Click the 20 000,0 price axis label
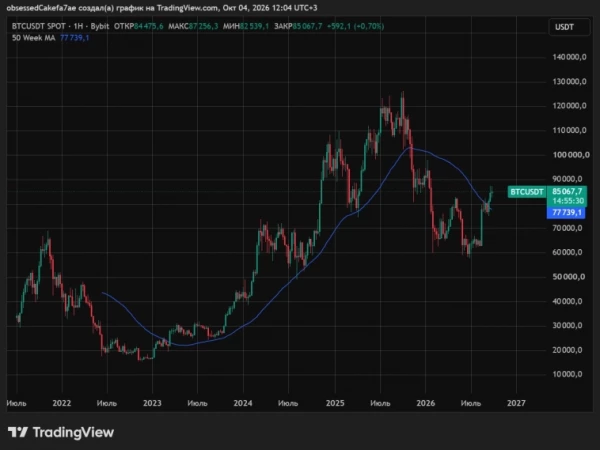600x450 pixels. tap(567, 350)
